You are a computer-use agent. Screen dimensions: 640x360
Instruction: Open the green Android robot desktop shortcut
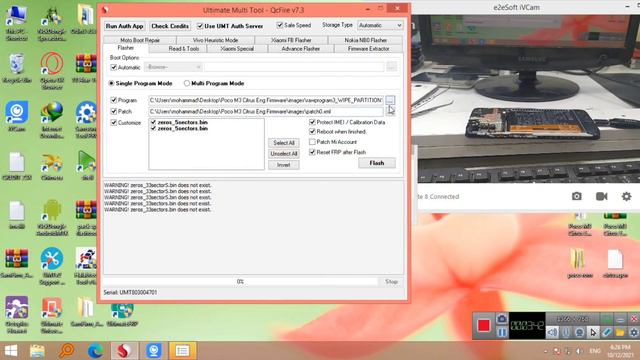[x=52, y=218]
